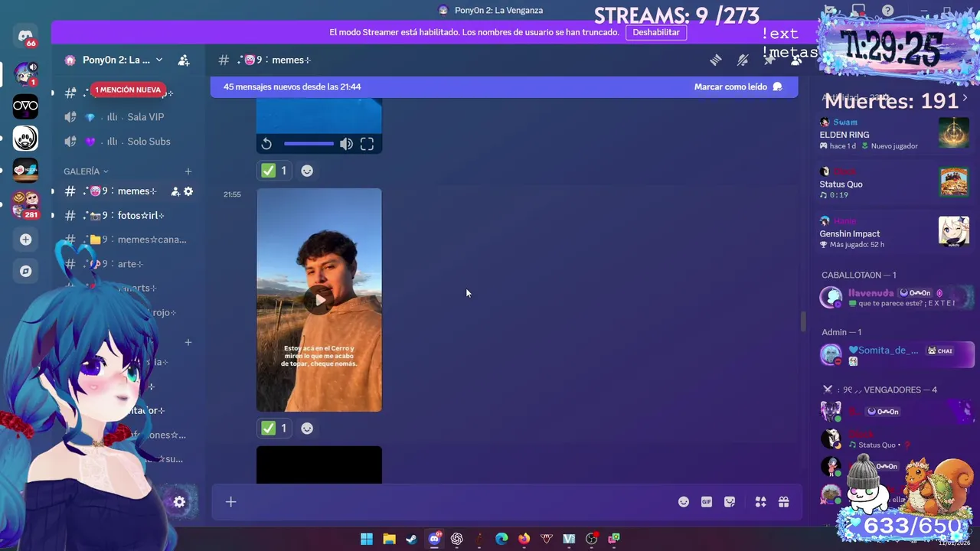
Task: Click the video fullscreen icon
Action: click(367, 144)
